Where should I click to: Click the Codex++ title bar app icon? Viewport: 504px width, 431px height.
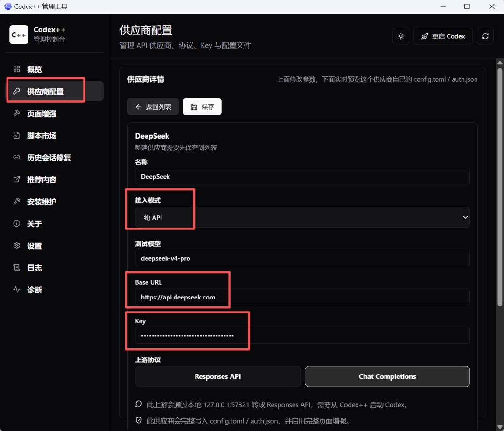click(8, 7)
